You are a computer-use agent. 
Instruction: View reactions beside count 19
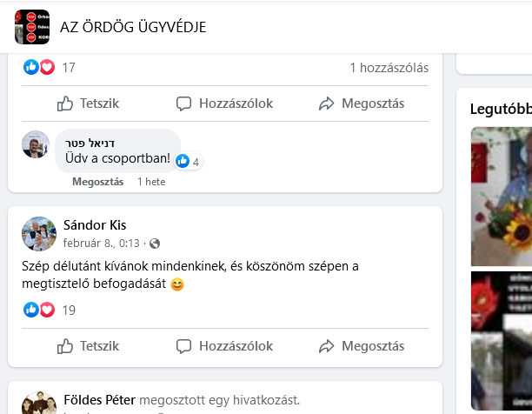click(39, 310)
